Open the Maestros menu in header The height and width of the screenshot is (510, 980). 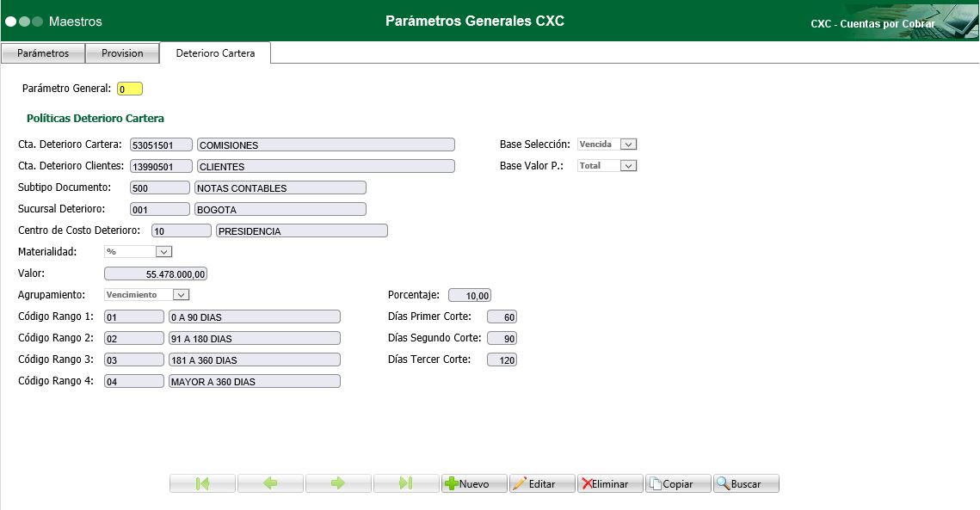pyautogui.click(x=75, y=22)
